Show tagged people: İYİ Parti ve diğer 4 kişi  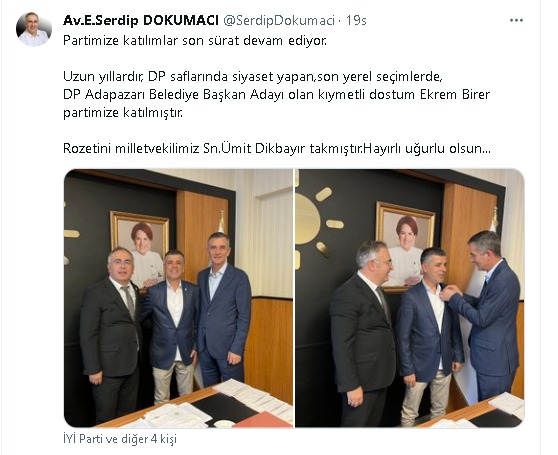[x=120, y=439]
